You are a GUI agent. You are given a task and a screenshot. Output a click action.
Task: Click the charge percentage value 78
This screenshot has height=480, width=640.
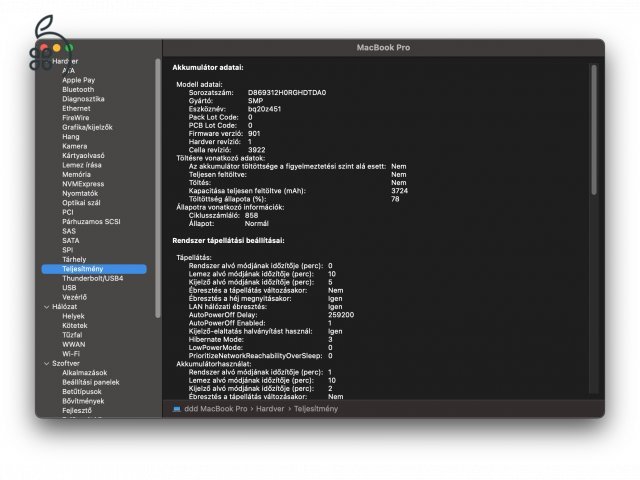[x=395, y=199]
